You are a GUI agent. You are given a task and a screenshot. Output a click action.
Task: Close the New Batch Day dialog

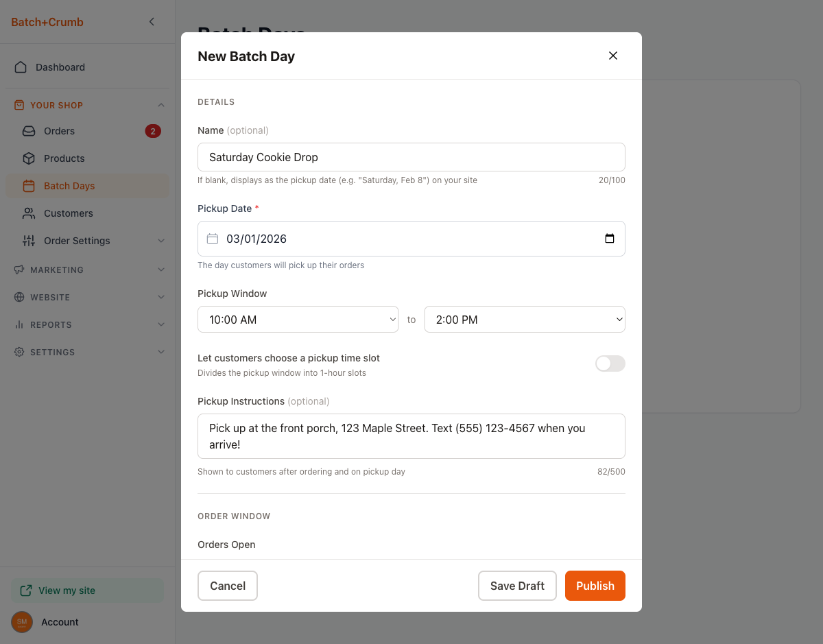pos(613,56)
